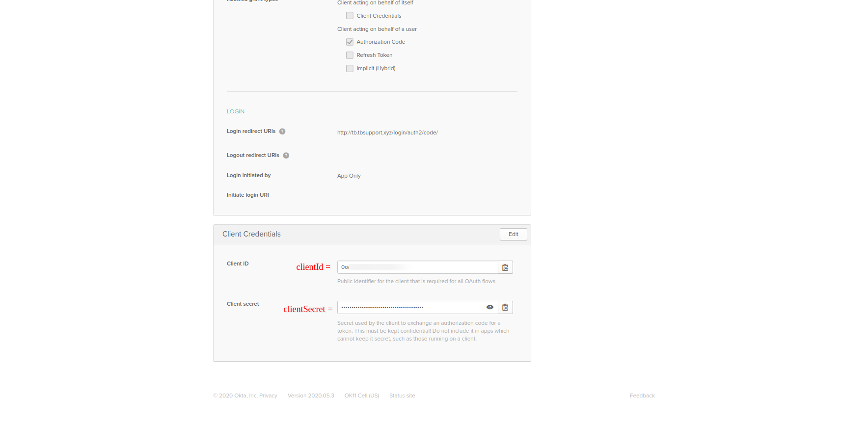Open help tooltip for Login redirect URIs
This screenshot has width=868, height=422.
click(x=282, y=132)
